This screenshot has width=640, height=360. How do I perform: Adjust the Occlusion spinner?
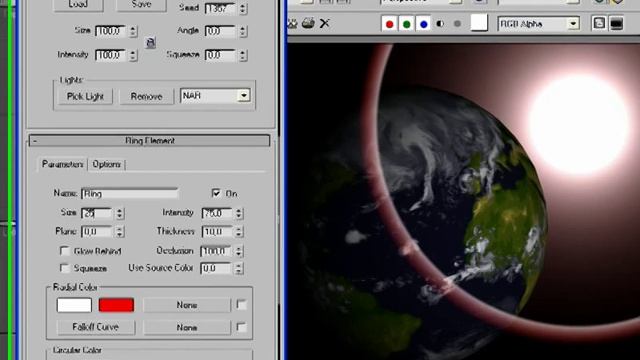(239, 251)
